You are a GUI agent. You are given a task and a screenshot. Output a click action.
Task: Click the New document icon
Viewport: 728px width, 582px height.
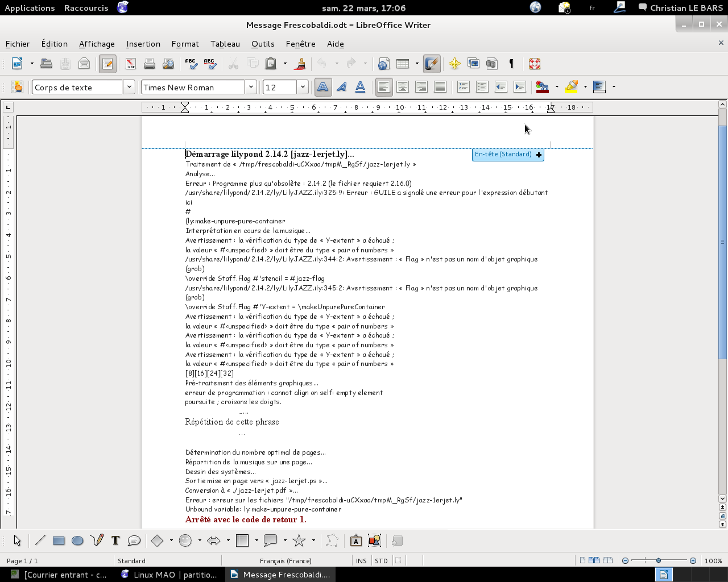[x=18, y=64]
